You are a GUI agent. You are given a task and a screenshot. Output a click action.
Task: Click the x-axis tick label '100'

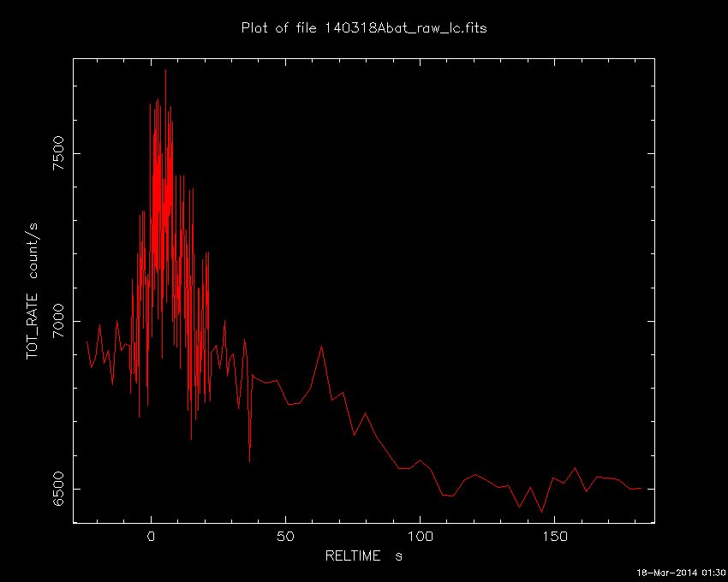pos(421,537)
